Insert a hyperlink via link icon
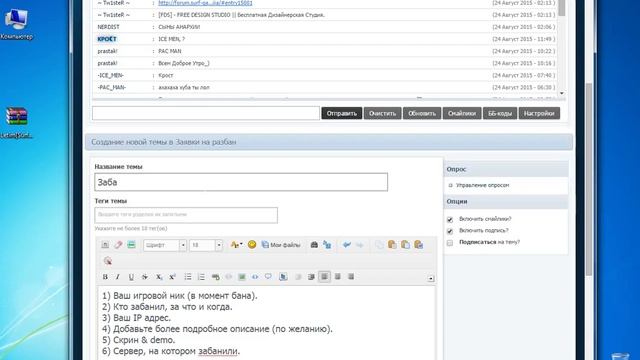This screenshot has height=360, width=640. (216, 277)
